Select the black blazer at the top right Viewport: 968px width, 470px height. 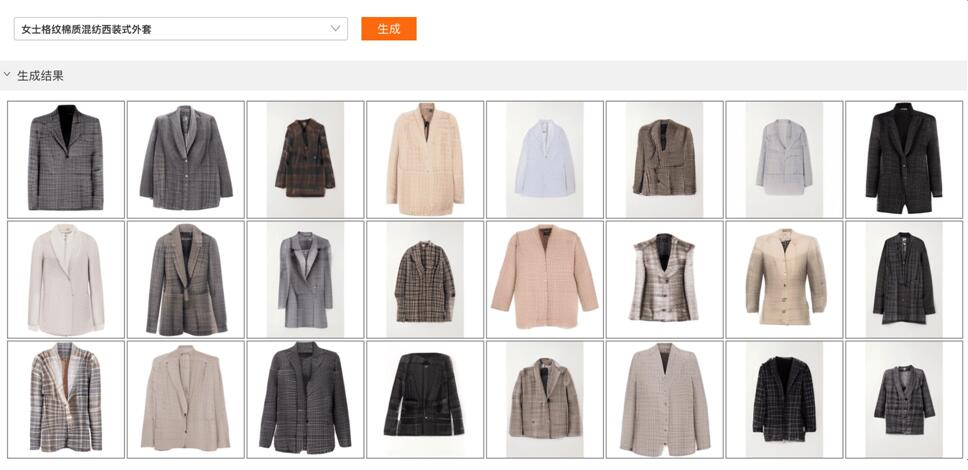pyautogui.click(x=904, y=159)
